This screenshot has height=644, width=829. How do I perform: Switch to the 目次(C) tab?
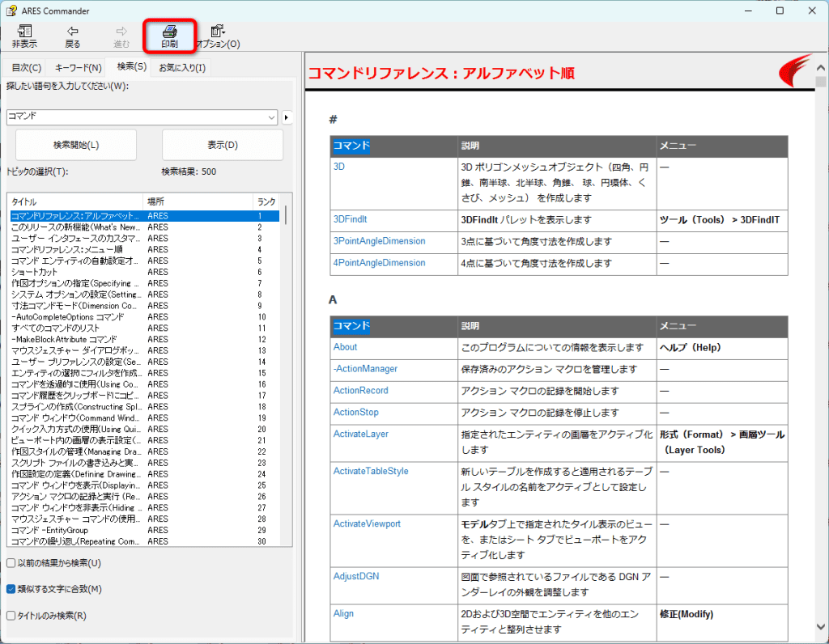coord(27,68)
